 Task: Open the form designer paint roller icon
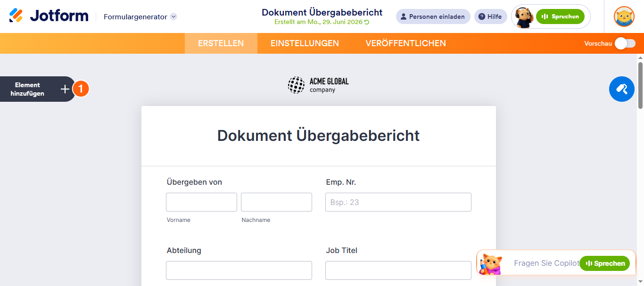point(621,89)
